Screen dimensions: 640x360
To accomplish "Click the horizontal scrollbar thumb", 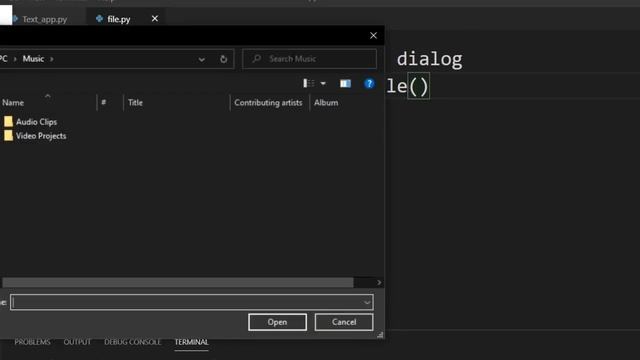I will pyautogui.click(x=178, y=282).
